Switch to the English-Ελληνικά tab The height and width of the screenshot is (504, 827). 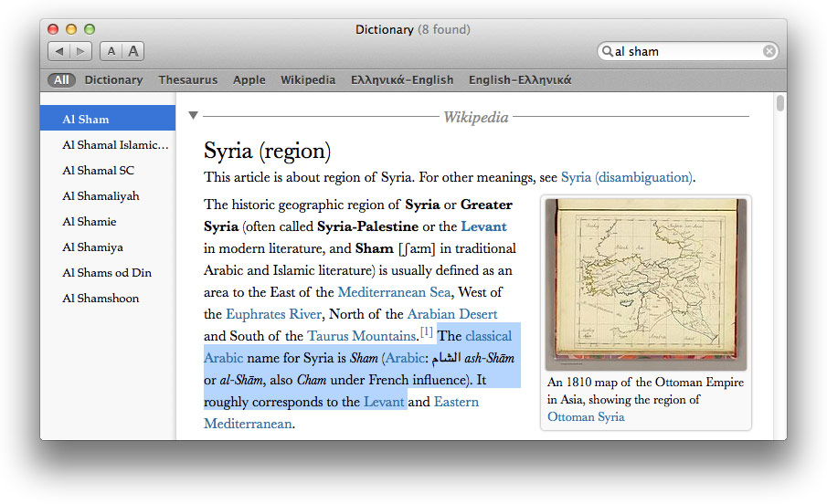520,79
